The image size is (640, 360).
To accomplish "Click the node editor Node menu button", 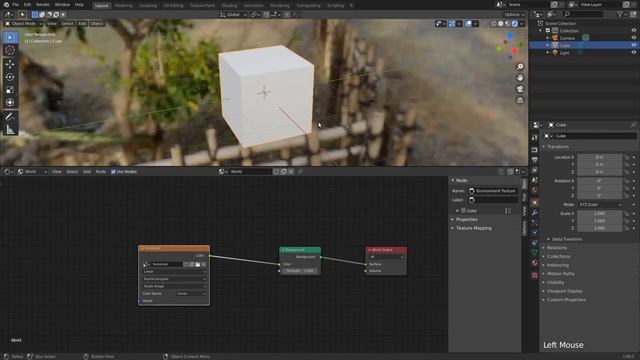I will pyautogui.click(x=101, y=172).
